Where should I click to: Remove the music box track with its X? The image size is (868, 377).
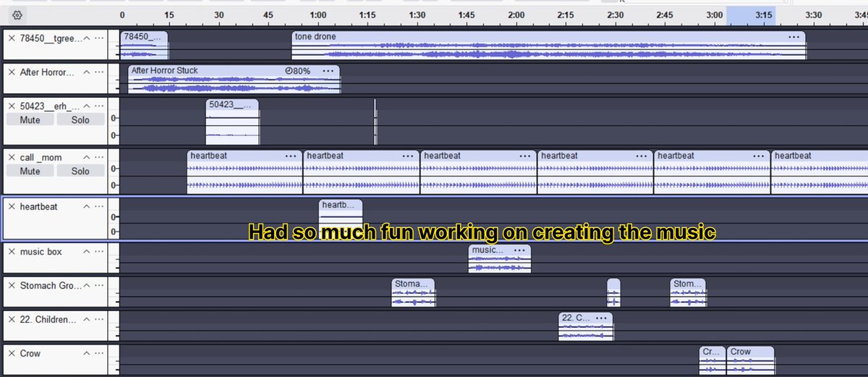pyautogui.click(x=12, y=252)
